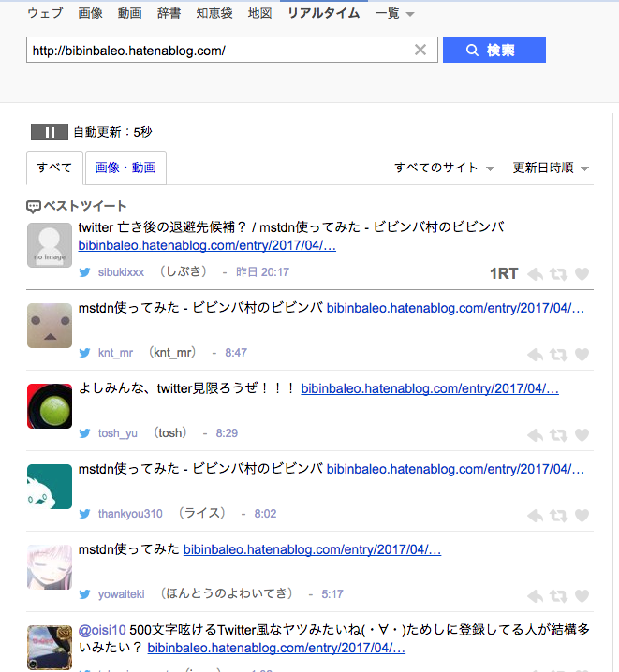Open tosh_yu's green tea avatar
The height and width of the screenshot is (672, 619).
(50, 406)
